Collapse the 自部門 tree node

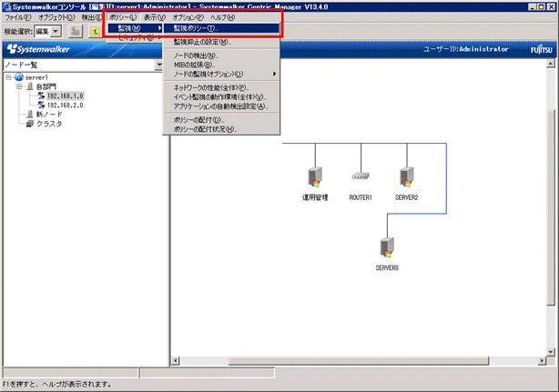coord(20,86)
